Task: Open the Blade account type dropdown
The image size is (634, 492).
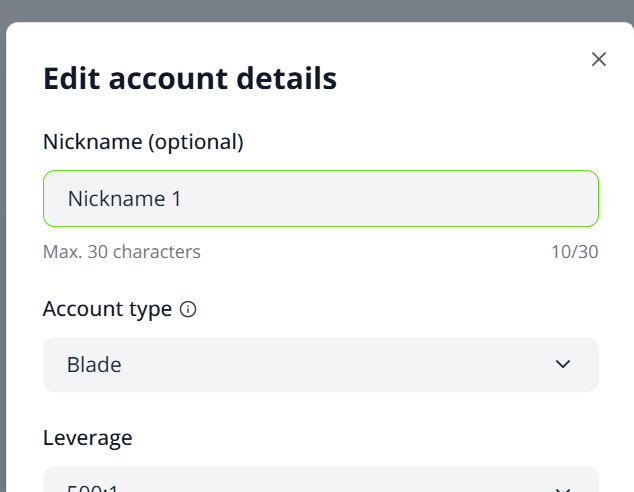Action: (x=321, y=364)
